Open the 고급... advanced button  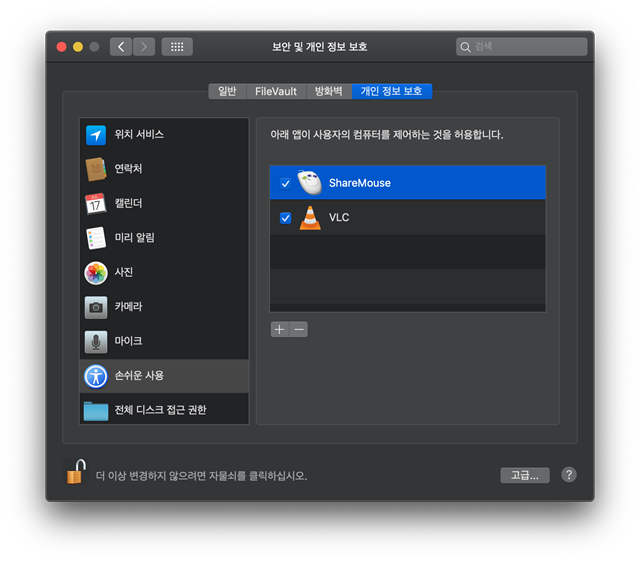525,475
